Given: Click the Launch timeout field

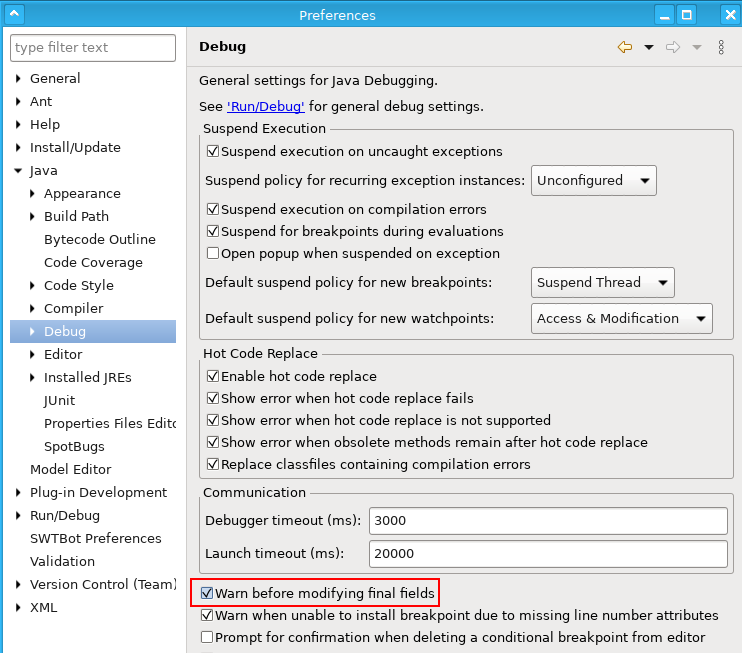Looking at the screenshot, I should point(548,554).
